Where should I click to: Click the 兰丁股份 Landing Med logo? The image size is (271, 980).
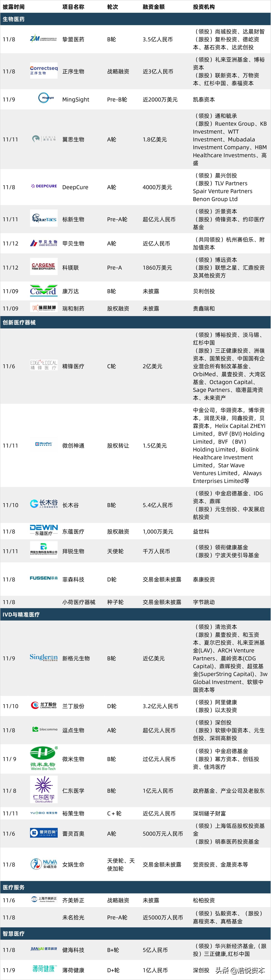[44, 705]
